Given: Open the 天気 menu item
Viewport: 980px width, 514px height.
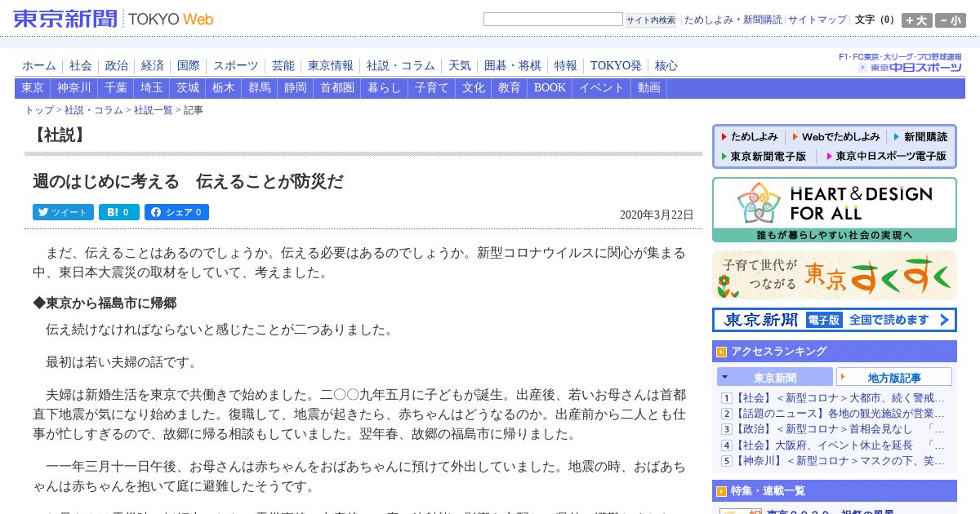Looking at the screenshot, I should pyautogui.click(x=460, y=66).
